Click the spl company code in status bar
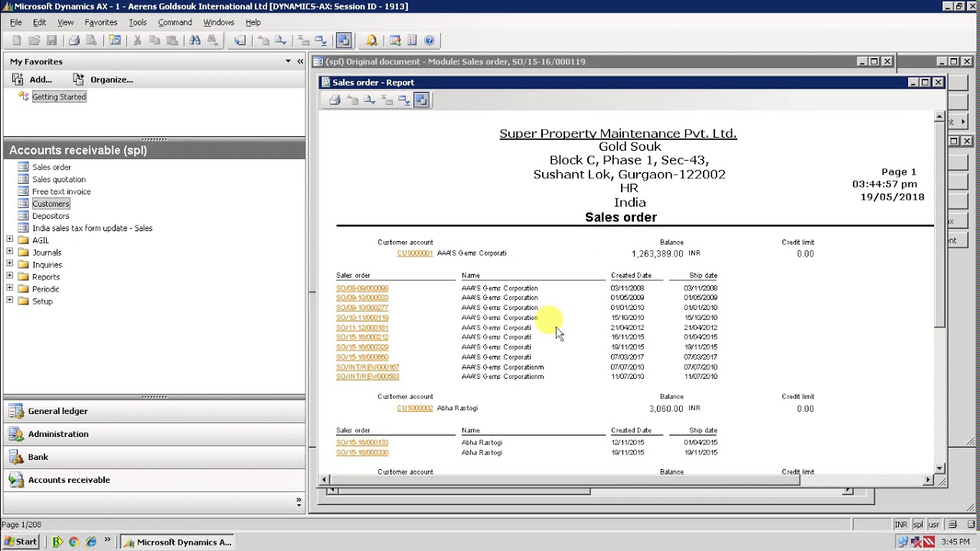Image resolution: width=980 pixels, height=551 pixels. (918, 524)
